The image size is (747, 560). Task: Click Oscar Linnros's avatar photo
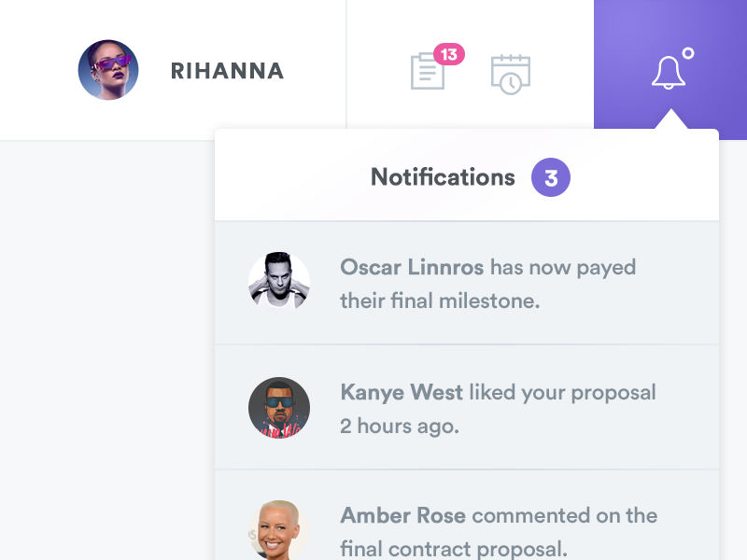tap(278, 282)
